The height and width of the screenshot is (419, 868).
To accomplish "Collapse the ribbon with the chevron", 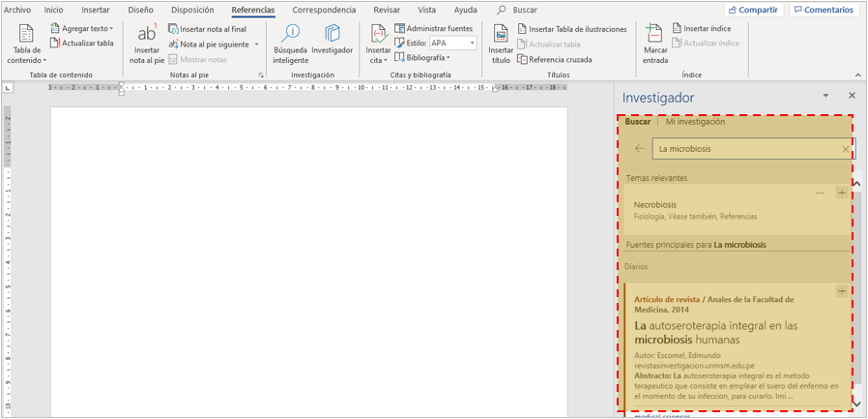I will [858, 75].
